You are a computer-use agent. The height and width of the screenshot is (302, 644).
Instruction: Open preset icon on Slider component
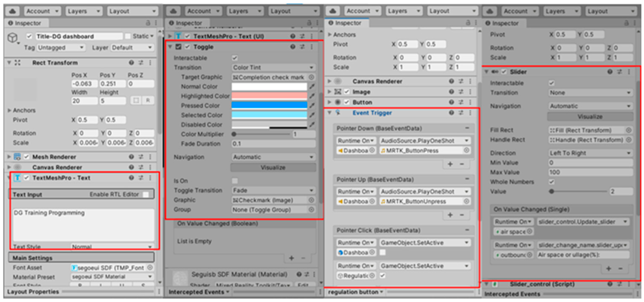click(619, 72)
